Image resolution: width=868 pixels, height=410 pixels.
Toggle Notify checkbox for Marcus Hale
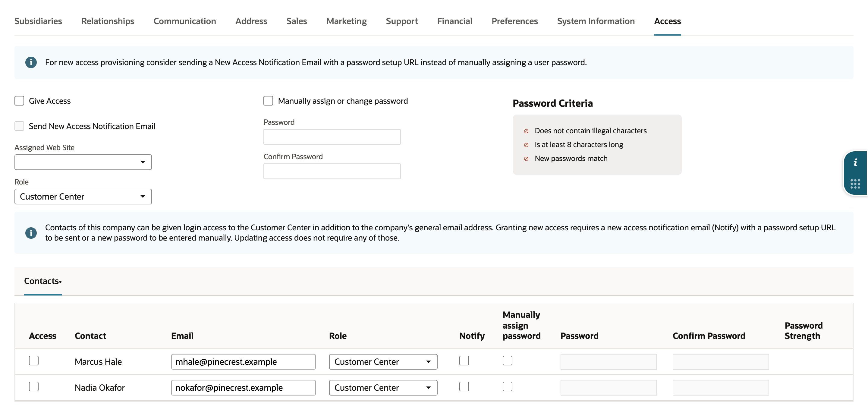click(x=464, y=361)
